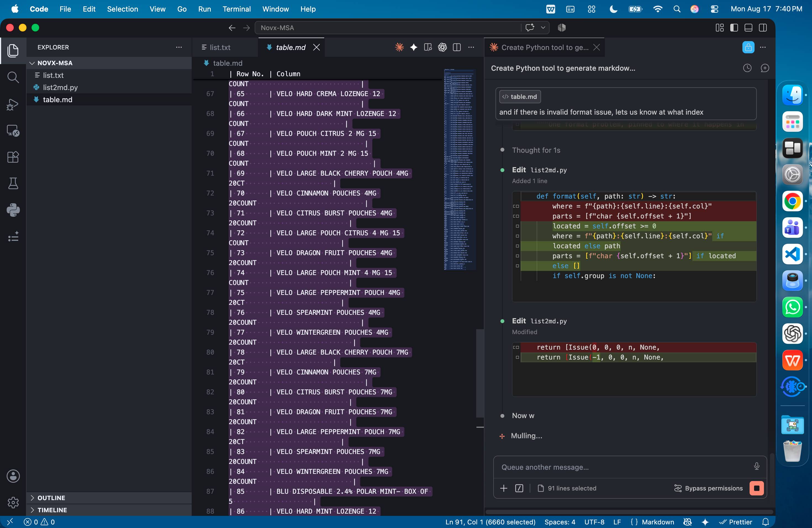Open the Testing flask panel
The image size is (812, 528).
click(x=13, y=184)
